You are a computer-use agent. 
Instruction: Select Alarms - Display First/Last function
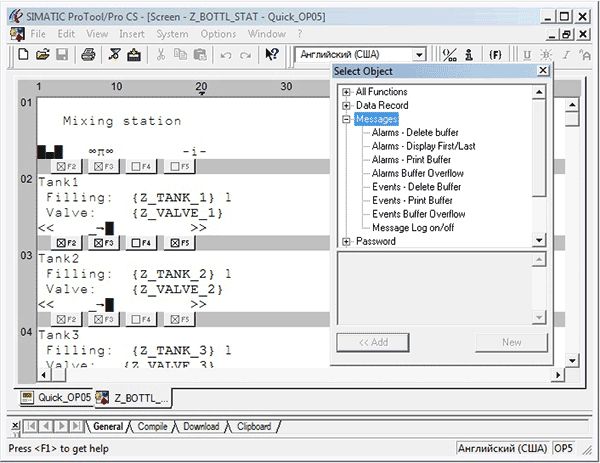point(424,146)
